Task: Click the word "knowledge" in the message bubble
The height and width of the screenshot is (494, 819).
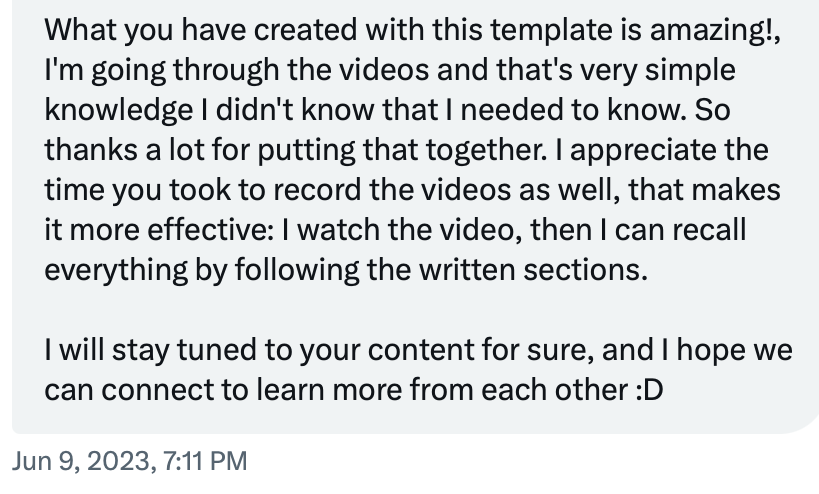Action: [119, 110]
